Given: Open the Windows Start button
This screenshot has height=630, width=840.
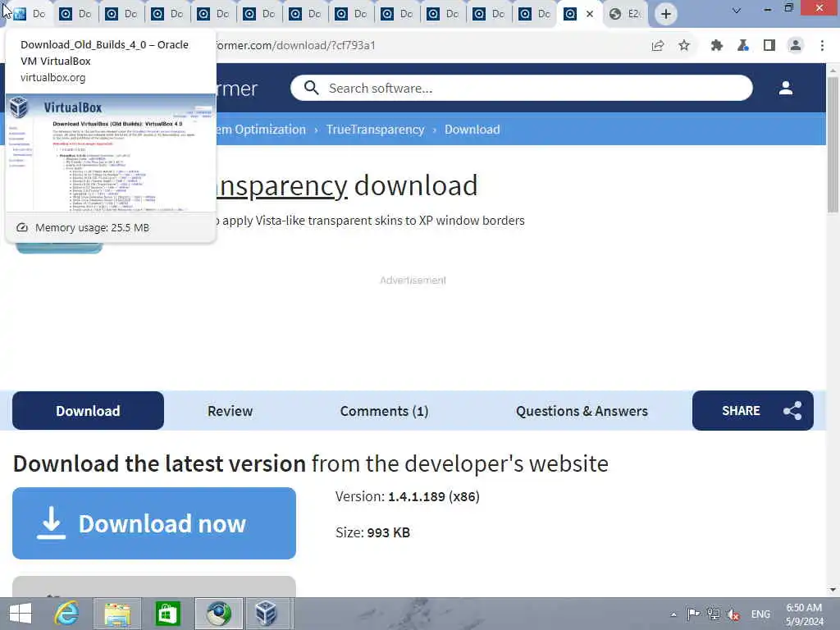Looking at the screenshot, I should (21, 614).
